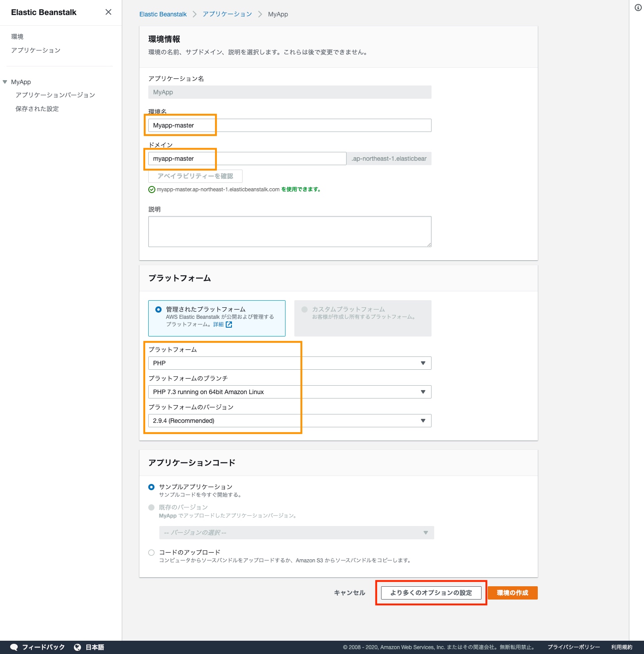Collapse the MyApp tree in sidebar
This screenshot has height=654, width=644.
5,82
